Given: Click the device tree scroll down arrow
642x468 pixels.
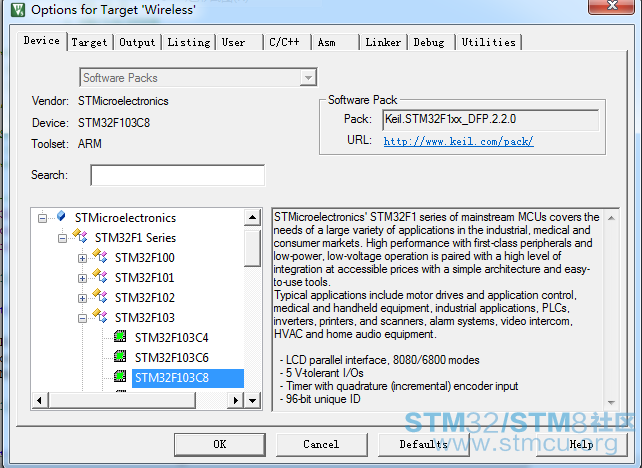Looking at the screenshot, I should click(x=253, y=400).
